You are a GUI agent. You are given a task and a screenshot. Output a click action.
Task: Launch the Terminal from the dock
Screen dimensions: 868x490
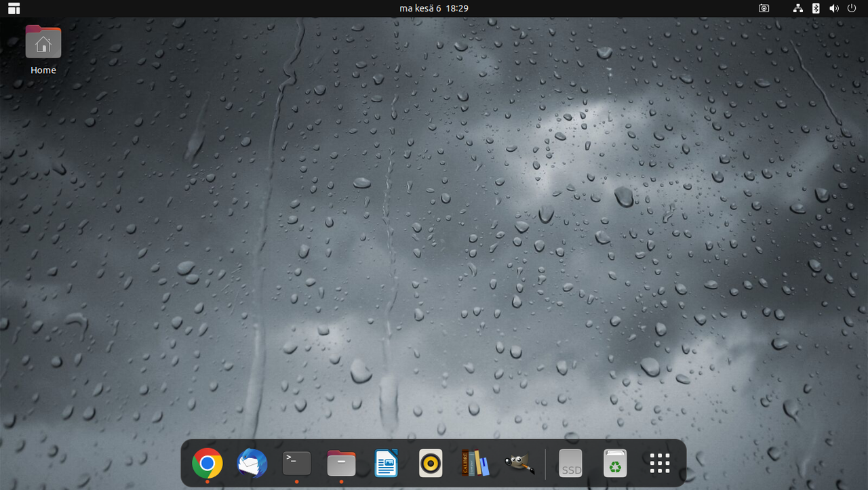tap(296, 463)
